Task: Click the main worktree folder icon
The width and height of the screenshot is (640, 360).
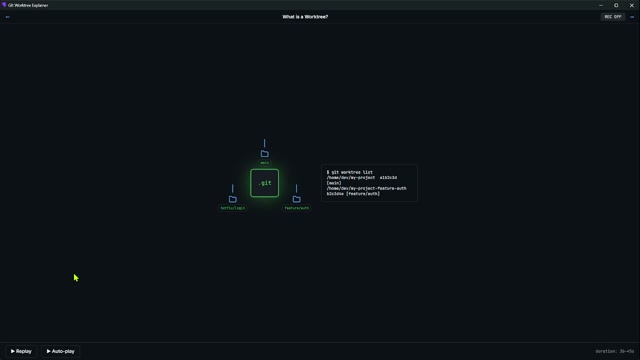Action: [x=264, y=154]
